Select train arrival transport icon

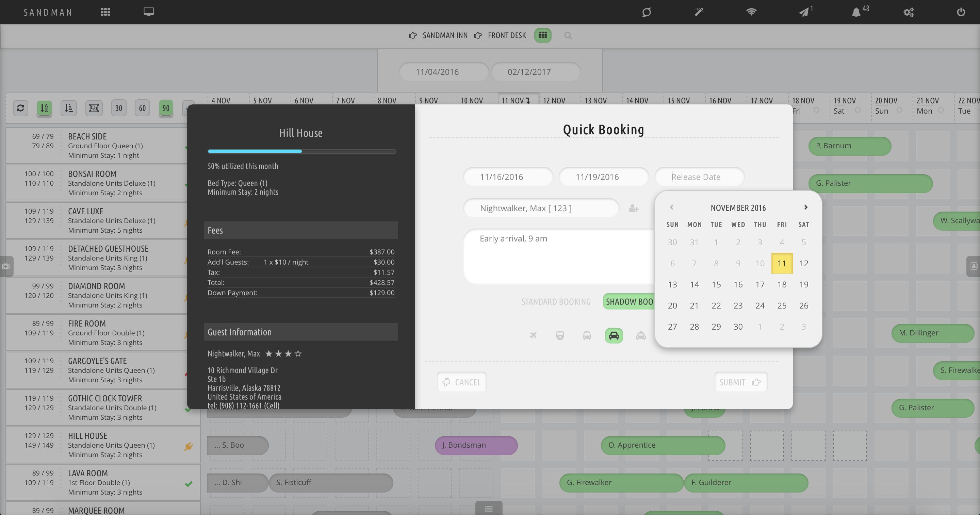click(560, 335)
